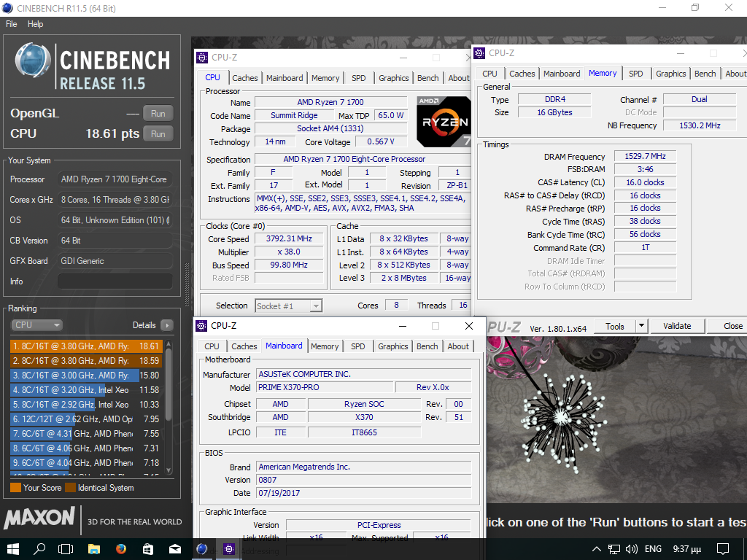Click the ENG language indicator in the tray
The width and height of the screenshot is (747, 560).
click(x=653, y=549)
